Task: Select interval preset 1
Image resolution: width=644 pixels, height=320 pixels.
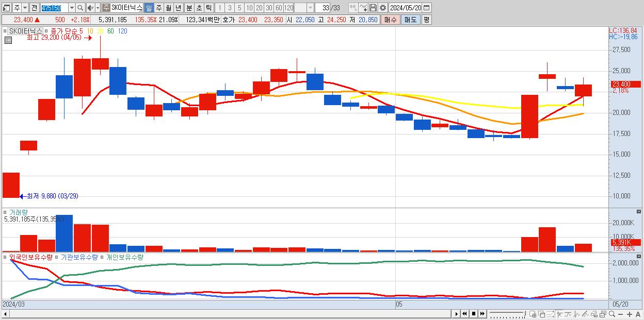Action: (x=220, y=8)
